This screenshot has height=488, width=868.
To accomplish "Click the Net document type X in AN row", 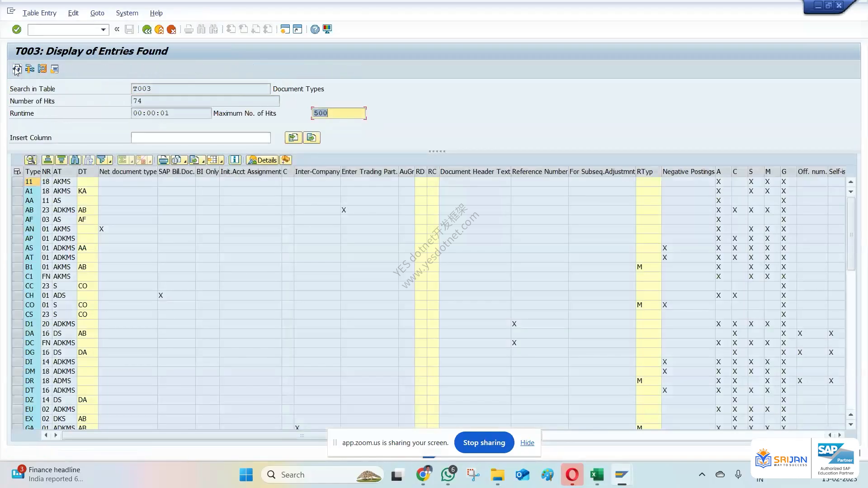I will (x=101, y=229).
